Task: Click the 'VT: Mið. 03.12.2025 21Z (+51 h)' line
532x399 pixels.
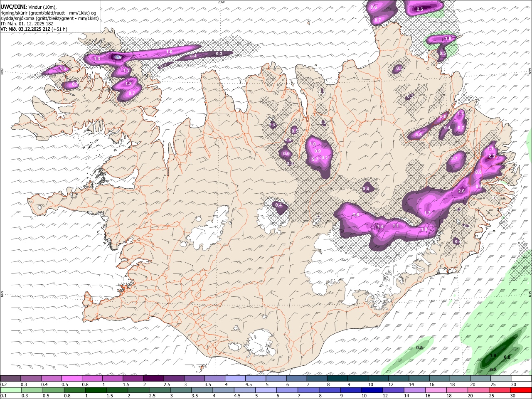Action: click(34, 29)
